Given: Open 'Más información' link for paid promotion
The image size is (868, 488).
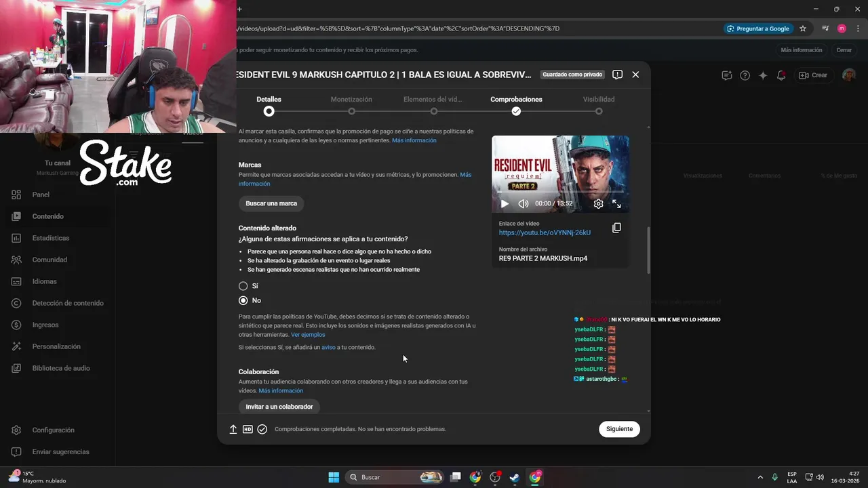Looking at the screenshot, I should coord(414,140).
